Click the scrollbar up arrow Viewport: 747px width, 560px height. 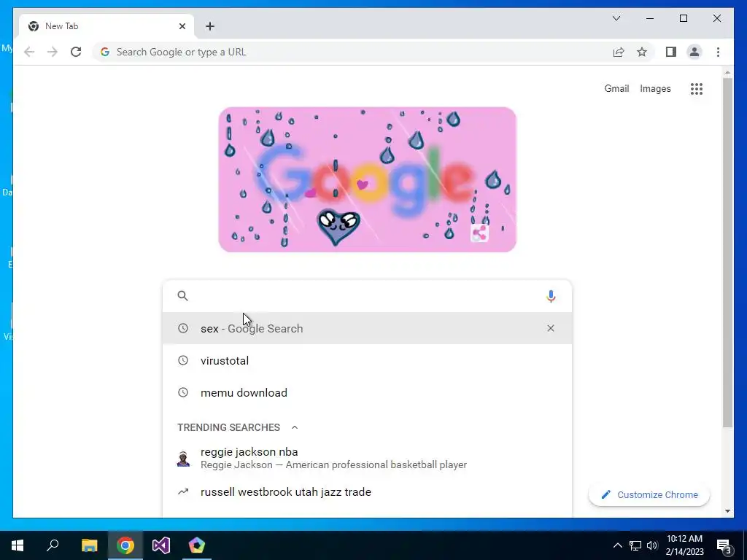[x=727, y=72]
